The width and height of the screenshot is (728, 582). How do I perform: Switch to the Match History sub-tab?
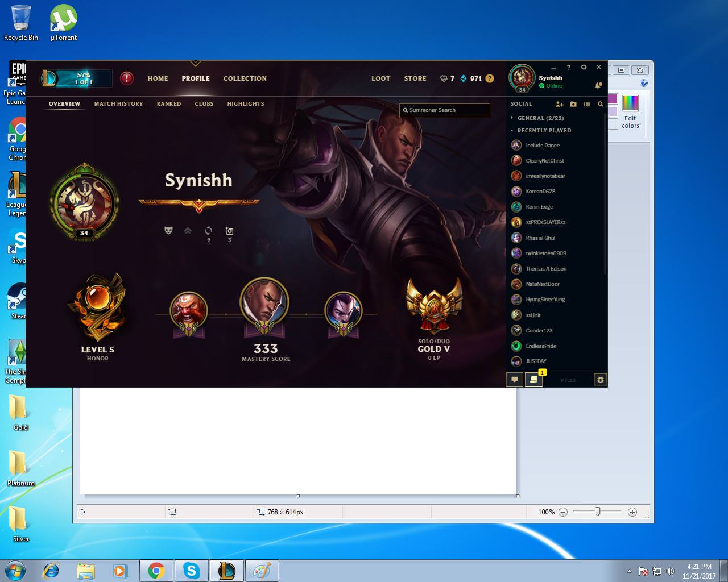(x=118, y=104)
